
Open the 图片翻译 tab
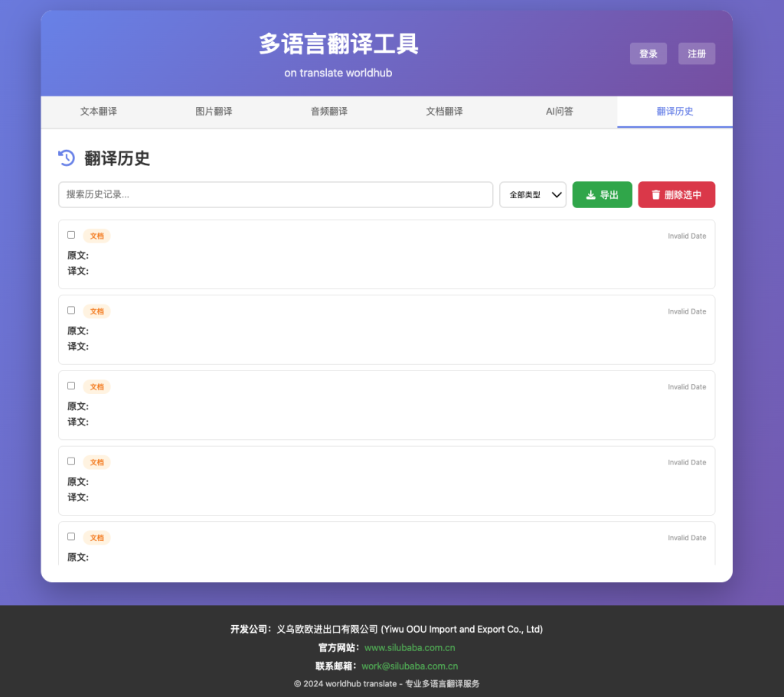[214, 112]
